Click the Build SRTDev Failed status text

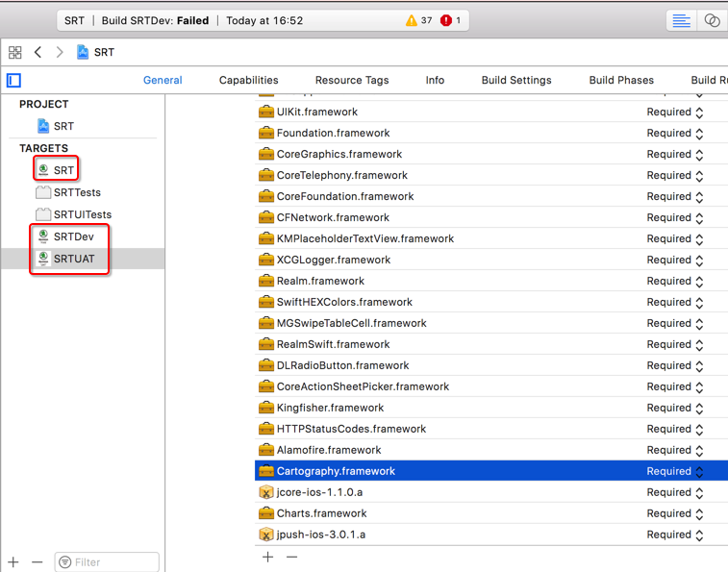155,20
